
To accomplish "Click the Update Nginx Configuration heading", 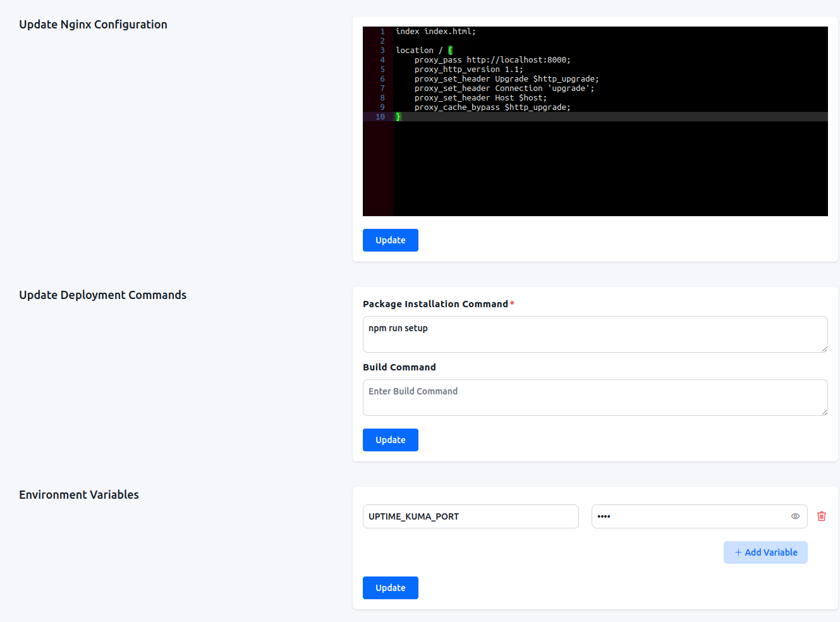I will pos(93,25).
